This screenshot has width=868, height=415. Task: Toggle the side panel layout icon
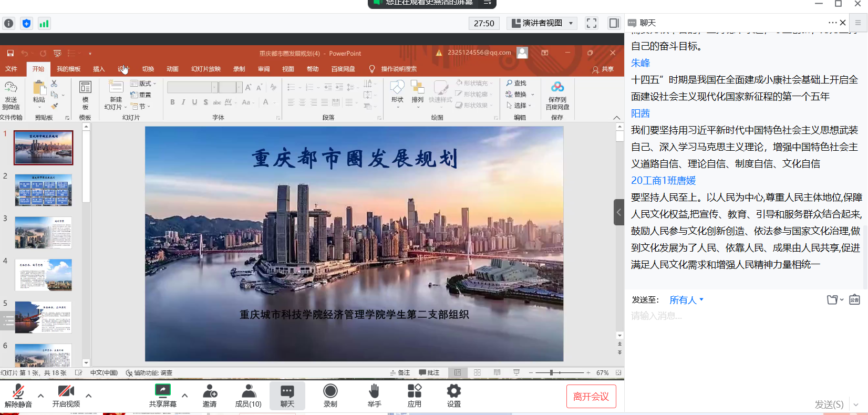tap(614, 23)
